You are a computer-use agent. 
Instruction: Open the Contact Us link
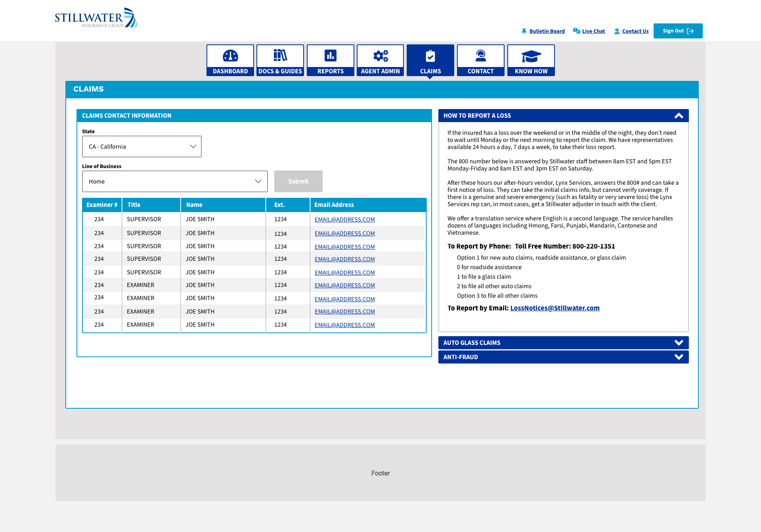[635, 31]
